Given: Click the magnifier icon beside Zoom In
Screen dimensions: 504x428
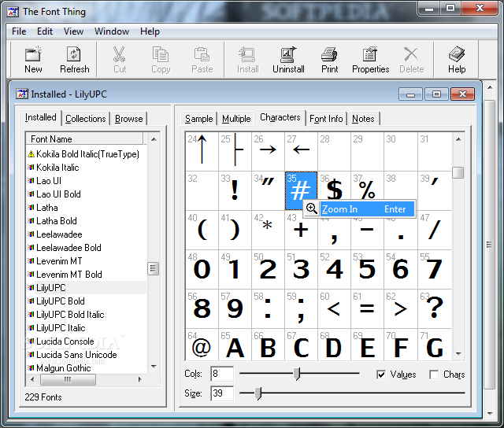Looking at the screenshot, I should click(311, 208).
